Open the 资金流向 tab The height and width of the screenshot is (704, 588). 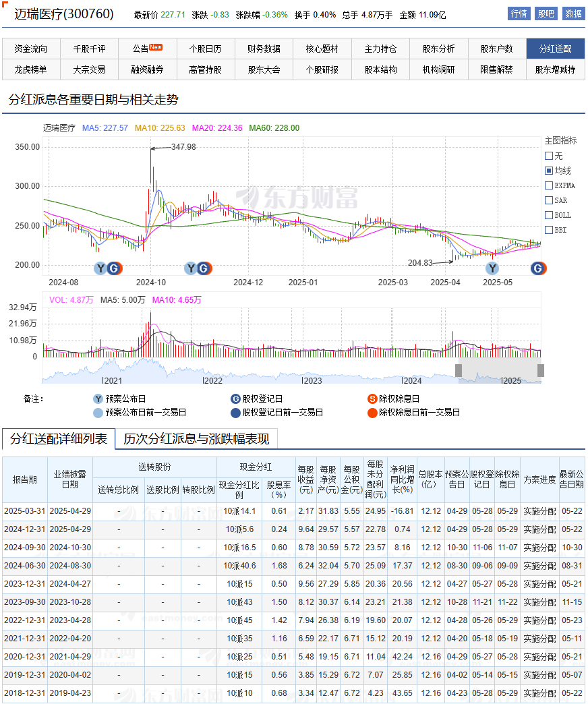coord(31,49)
